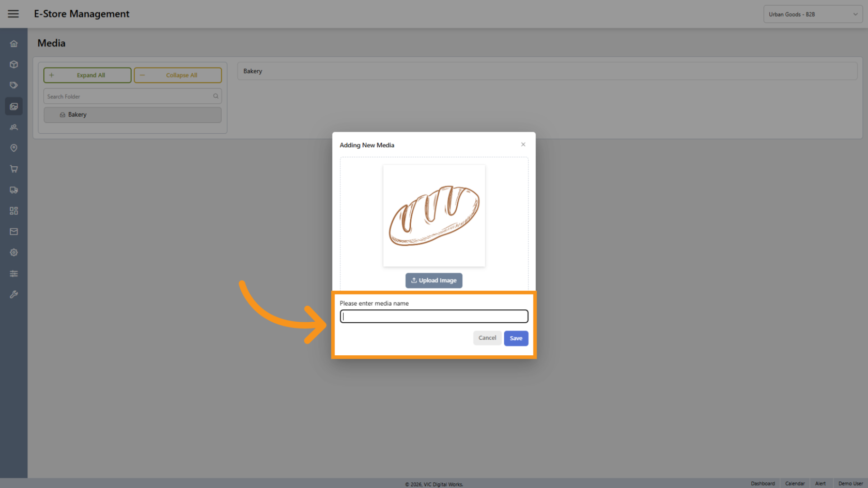Open the Urban Goods - B2B store dropdown
The height and width of the screenshot is (488, 868).
tap(813, 14)
